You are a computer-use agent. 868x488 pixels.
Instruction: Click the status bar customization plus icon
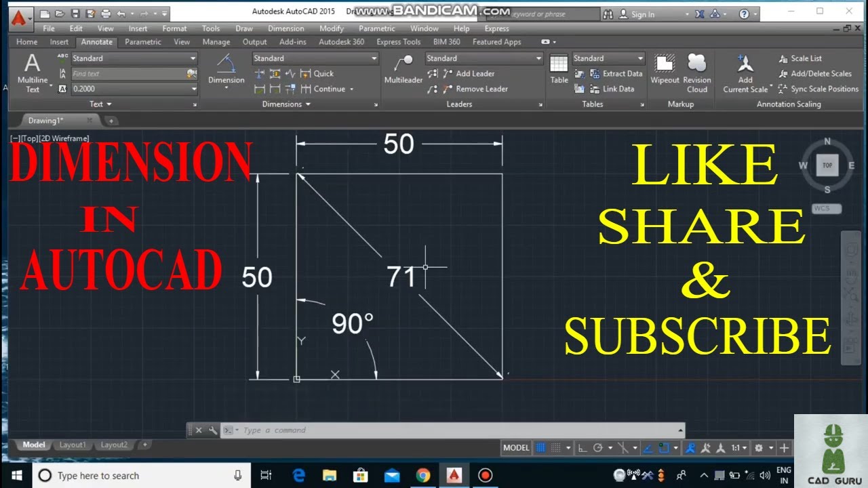[784, 448]
